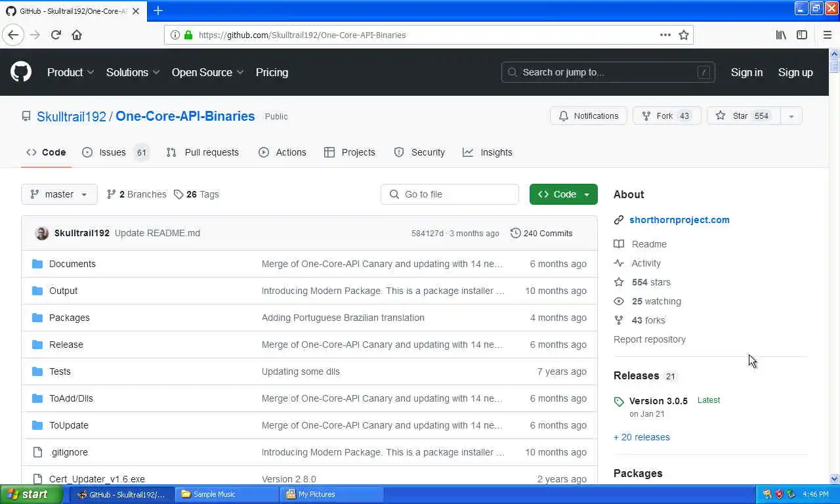Open the + 20 releases link
The width and height of the screenshot is (840, 504).
[642, 437]
